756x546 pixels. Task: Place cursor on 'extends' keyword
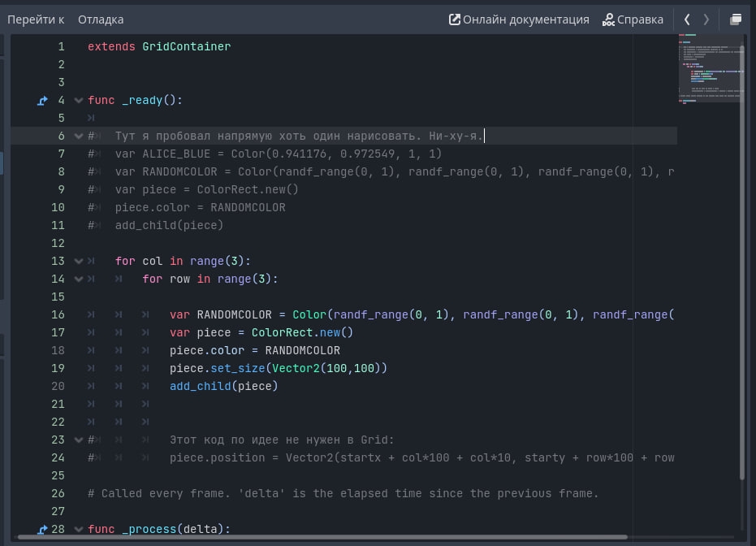tap(111, 47)
